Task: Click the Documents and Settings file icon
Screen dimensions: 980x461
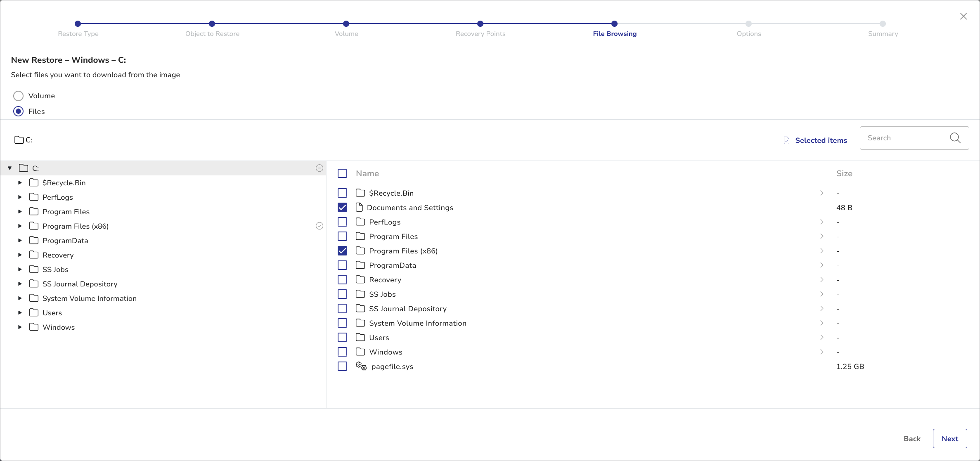Action: (x=359, y=207)
